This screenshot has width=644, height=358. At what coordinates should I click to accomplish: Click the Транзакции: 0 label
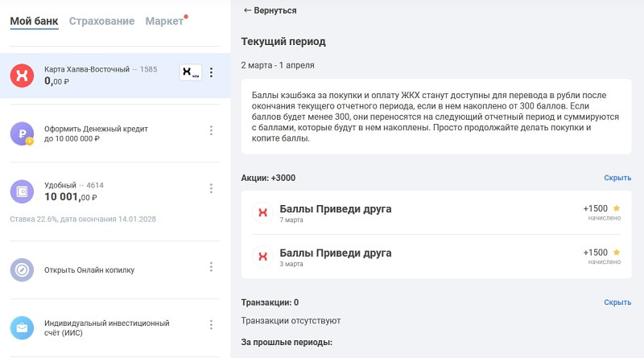270,302
